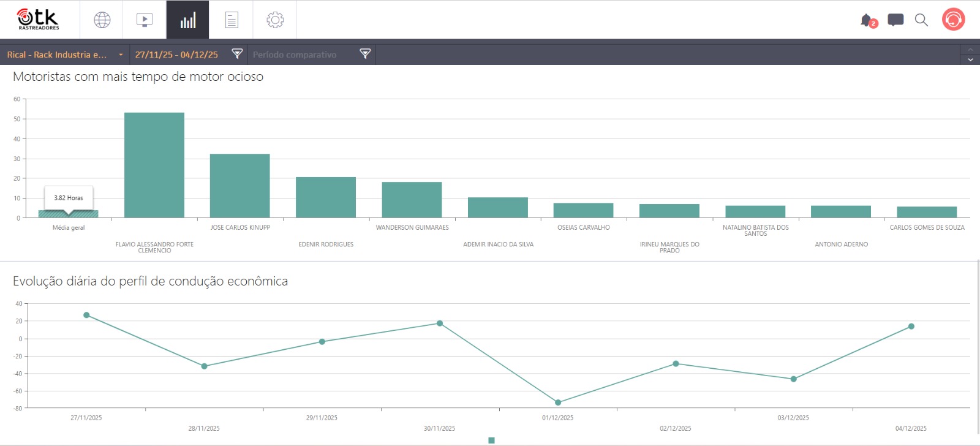
Task: Open the settings gear
Action: coord(275,20)
